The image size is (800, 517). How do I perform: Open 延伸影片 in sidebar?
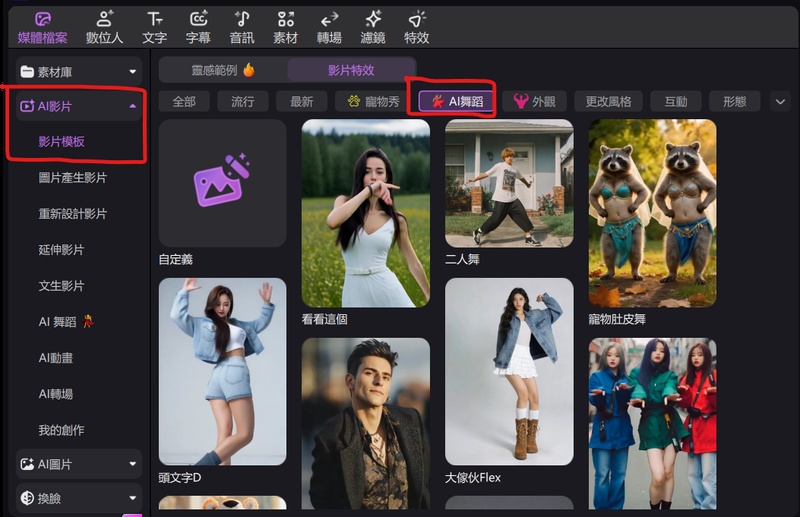pos(62,250)
